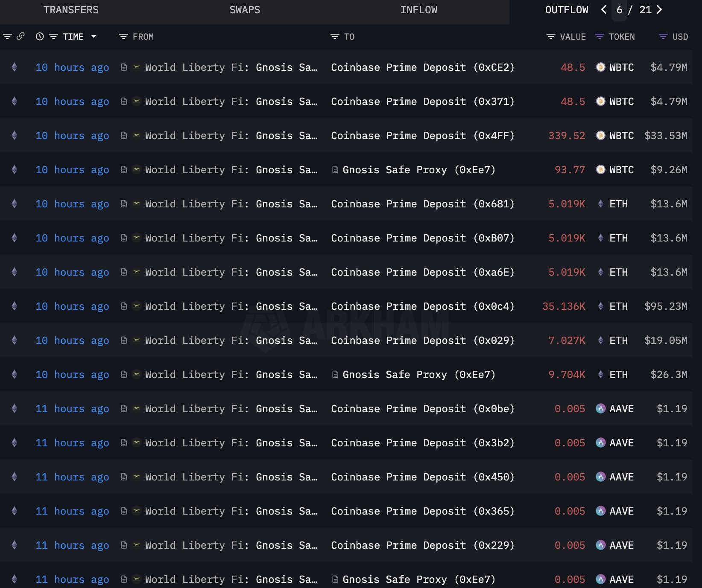Click the filter icon on the USD column

pos(662,37)
